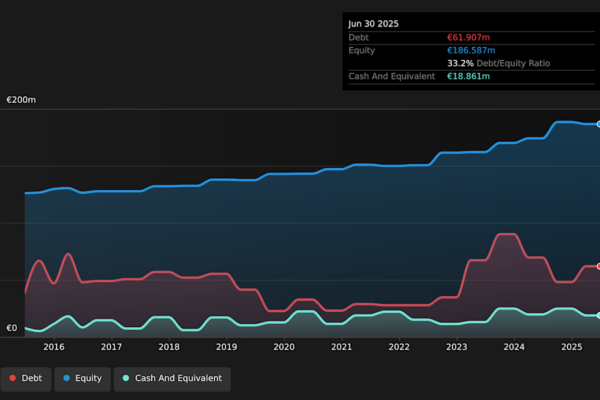Click the 2025 x-axis label
Screen dimensions: 600x400
tap(572, 347)
